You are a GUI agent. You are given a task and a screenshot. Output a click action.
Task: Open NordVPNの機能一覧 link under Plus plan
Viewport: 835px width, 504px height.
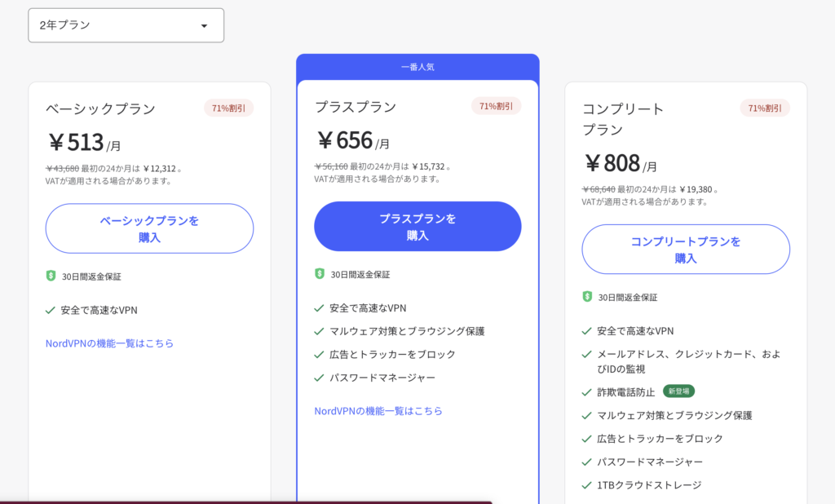coord(378,411)
